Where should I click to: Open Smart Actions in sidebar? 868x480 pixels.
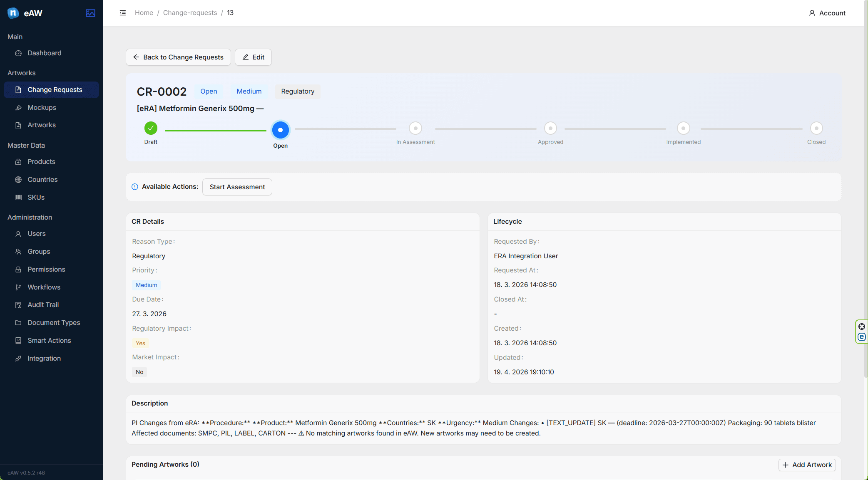click(51, 341)
